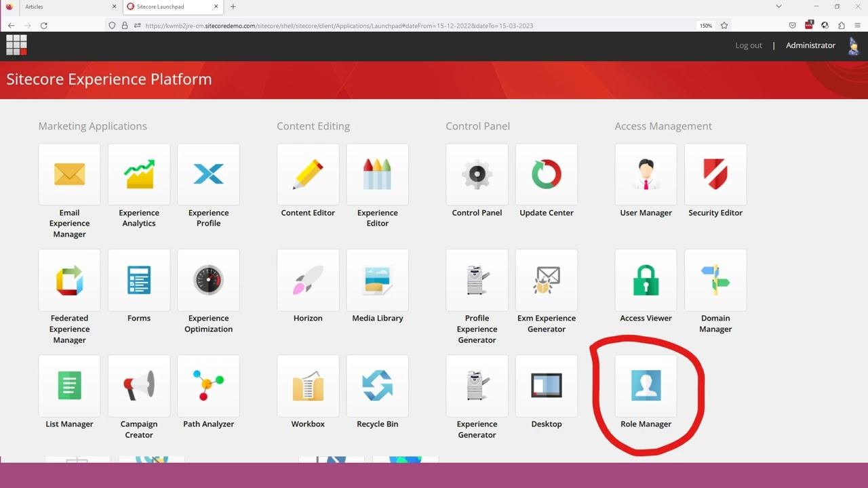Open Workbox tile
Screen dimensions: 868x488
coord(308,386)
